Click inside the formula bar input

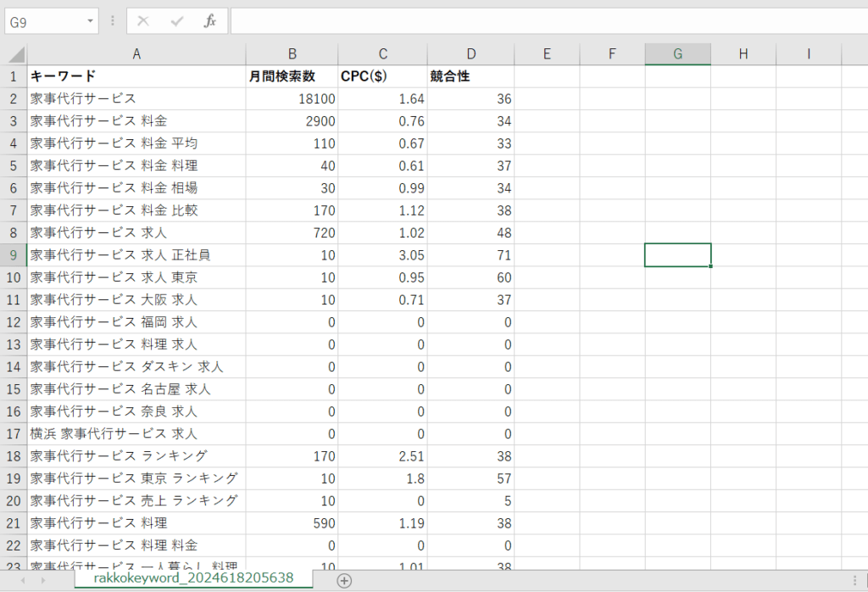pos(542,21)
